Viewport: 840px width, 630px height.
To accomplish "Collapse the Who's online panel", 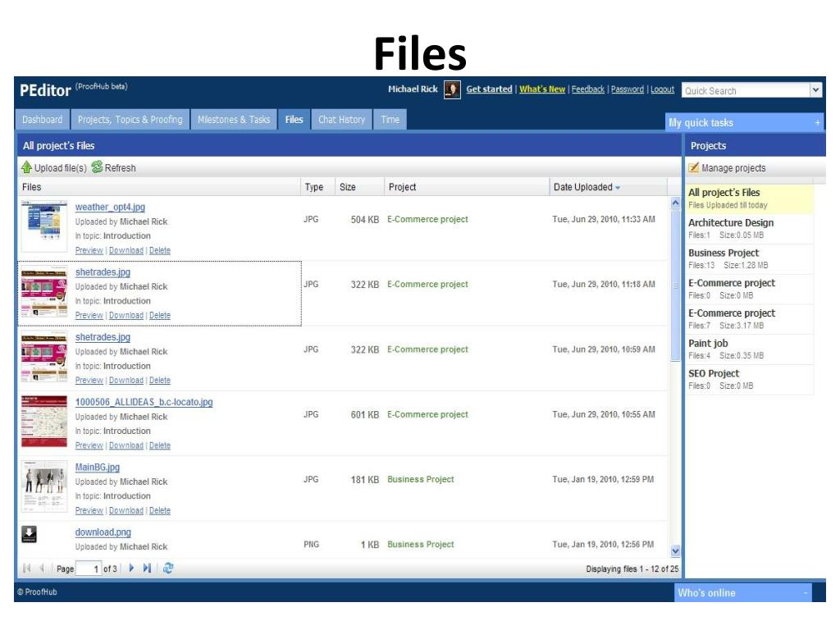I will [x=806, y=593].
